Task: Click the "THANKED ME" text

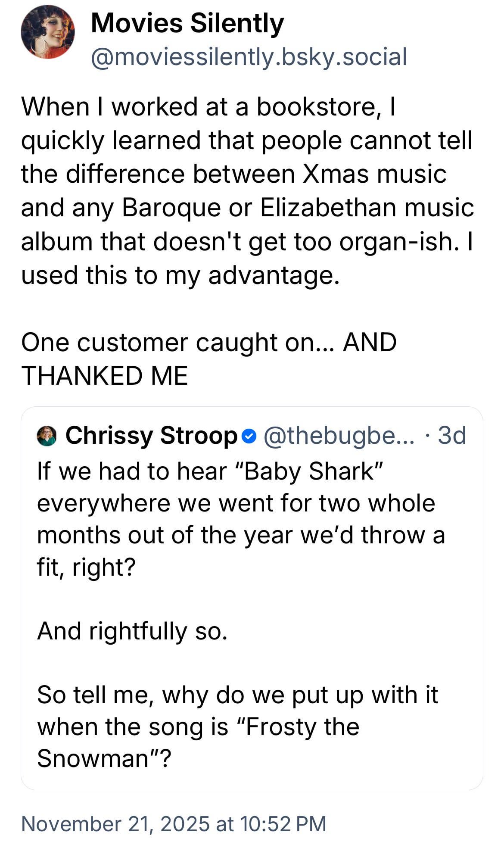Action: click(105, 375)
